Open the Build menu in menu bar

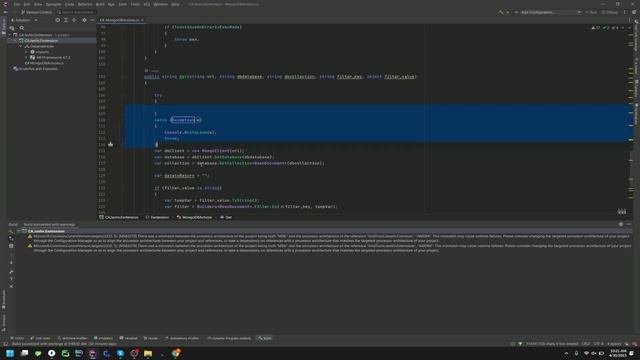(x=100, y=4)
